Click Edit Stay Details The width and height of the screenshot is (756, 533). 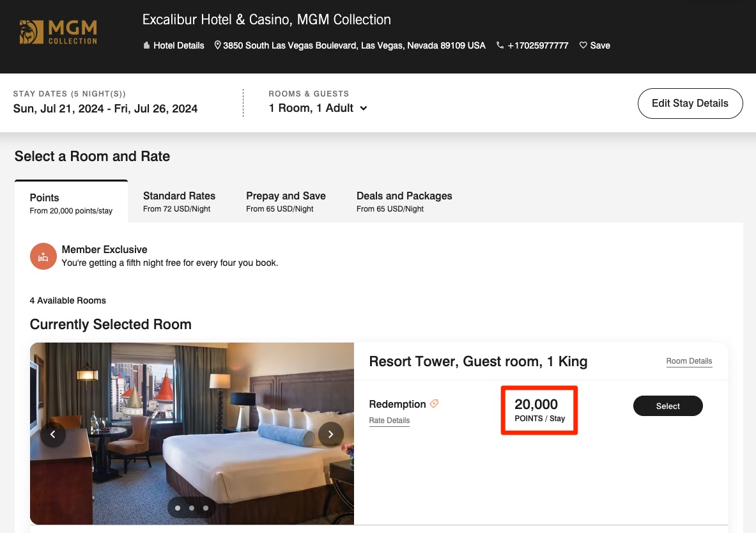click(x=690, y=103)
